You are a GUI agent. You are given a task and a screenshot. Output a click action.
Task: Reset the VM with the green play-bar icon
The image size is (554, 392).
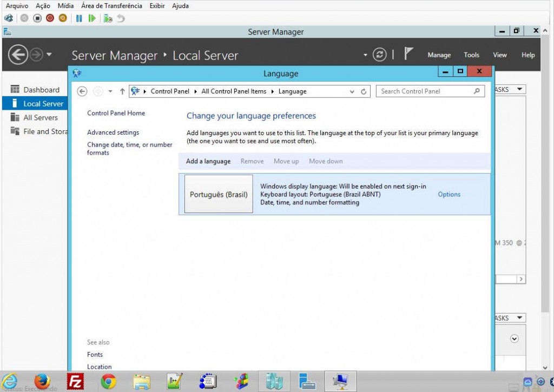coord(92,18)
